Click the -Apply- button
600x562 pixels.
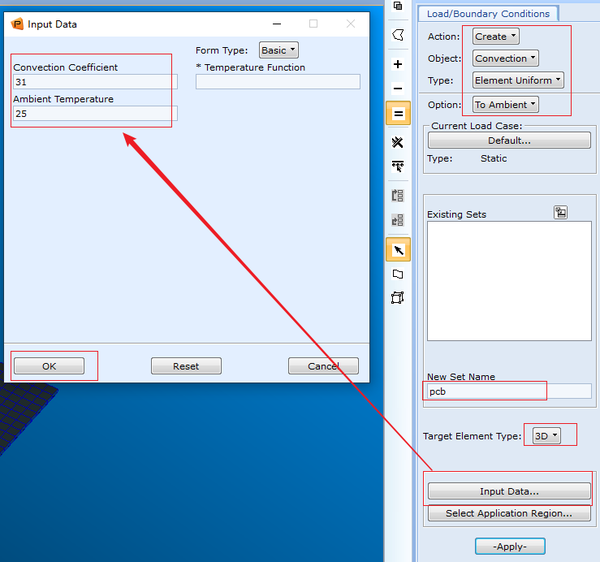[x=510, y=546]
